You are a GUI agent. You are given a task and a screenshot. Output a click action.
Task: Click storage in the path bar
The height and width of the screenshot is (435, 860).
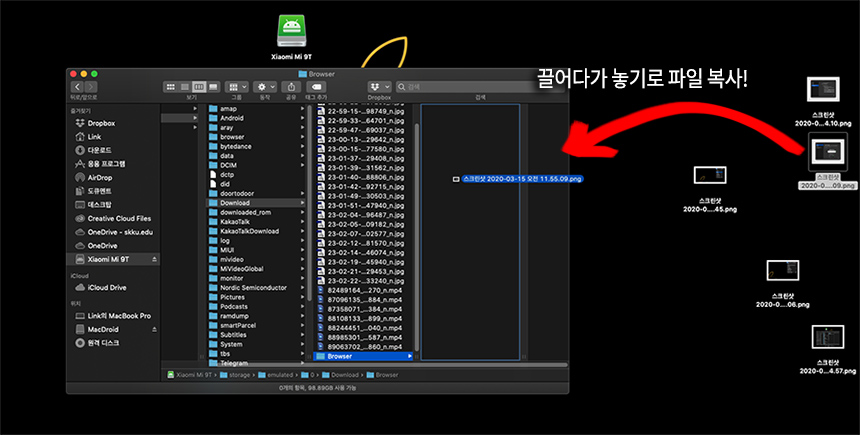pyautogui.click(x=235, y=375)
